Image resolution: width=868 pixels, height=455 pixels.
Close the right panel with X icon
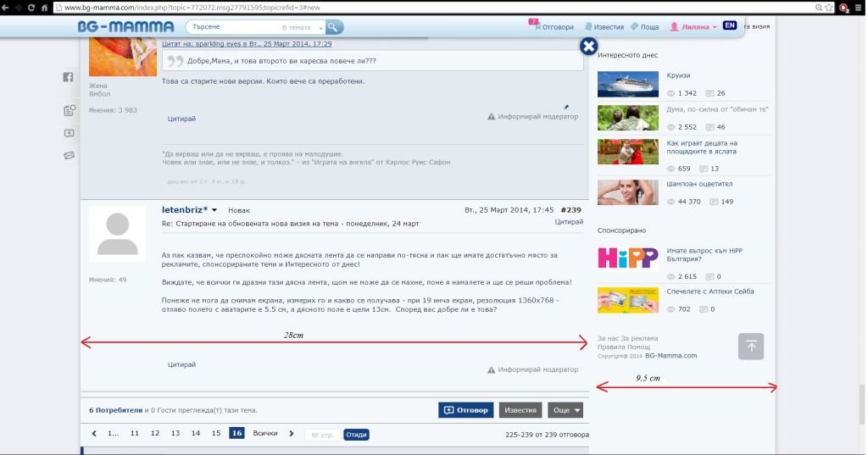pos(588,47)
